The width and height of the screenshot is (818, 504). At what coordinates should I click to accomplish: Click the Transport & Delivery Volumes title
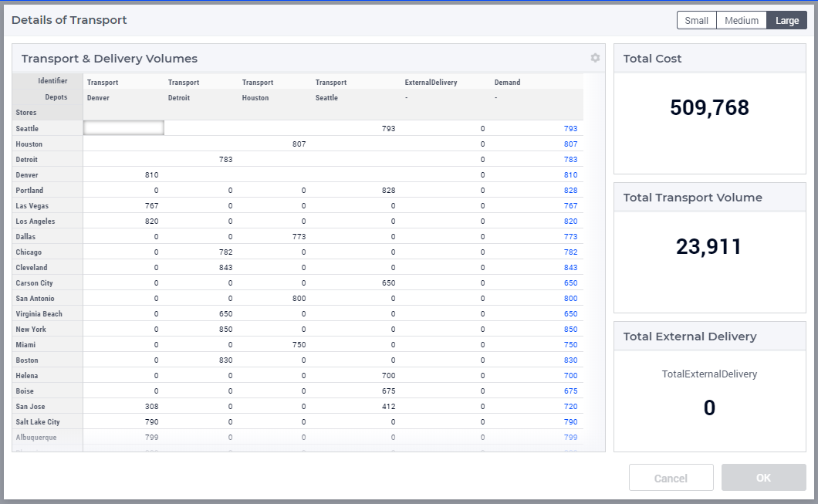click(x=110, y=59)
